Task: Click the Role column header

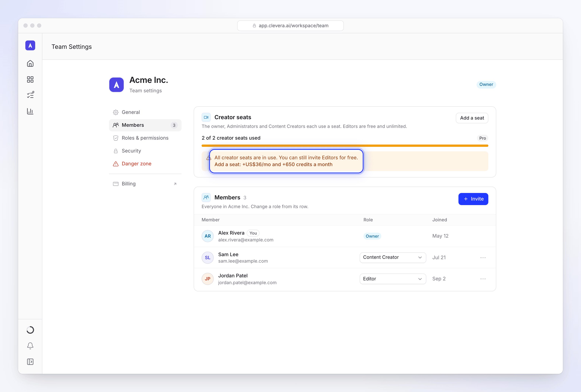Action: [x=368, y=220]
